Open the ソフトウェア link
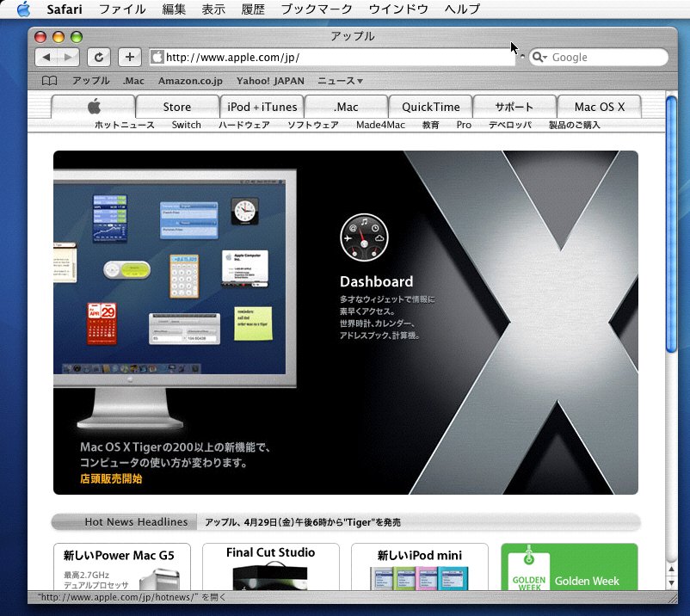 point(313,125)
